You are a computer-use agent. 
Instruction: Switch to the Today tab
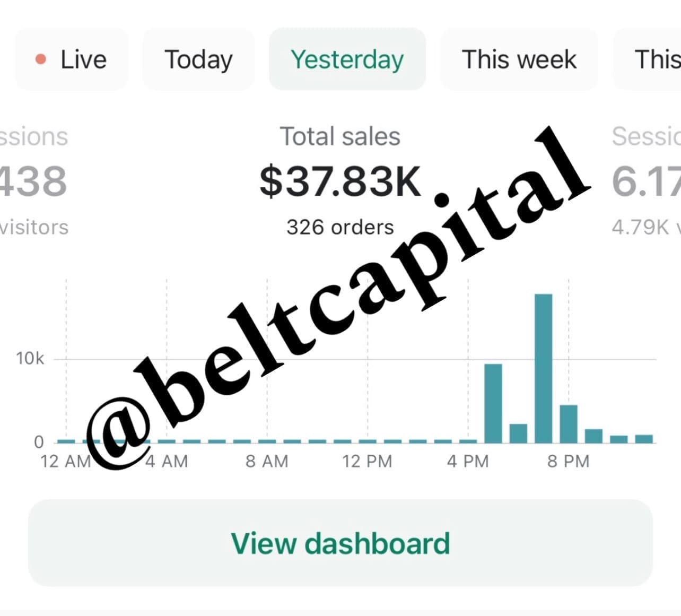point(198,59)
